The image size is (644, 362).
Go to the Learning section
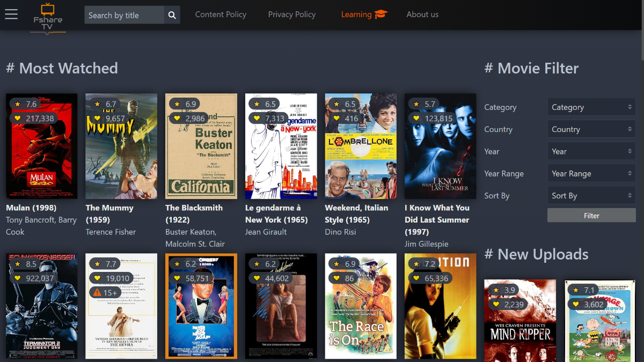click(364, 14)
